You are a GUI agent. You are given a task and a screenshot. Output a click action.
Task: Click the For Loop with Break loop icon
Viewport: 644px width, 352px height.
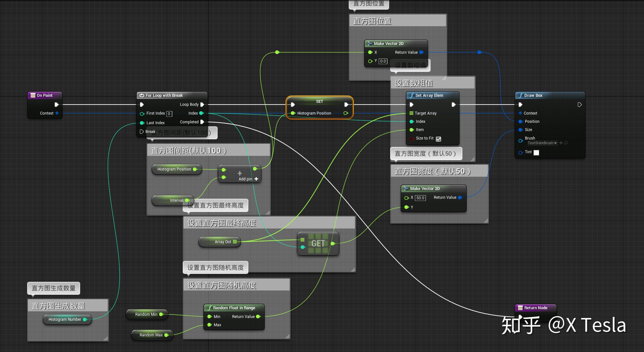pos(142,95)
